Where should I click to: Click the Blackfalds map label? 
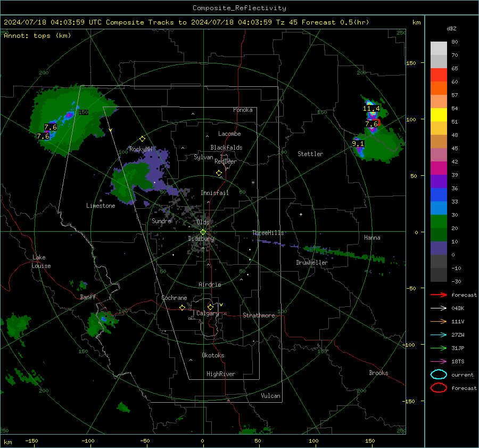226,148
